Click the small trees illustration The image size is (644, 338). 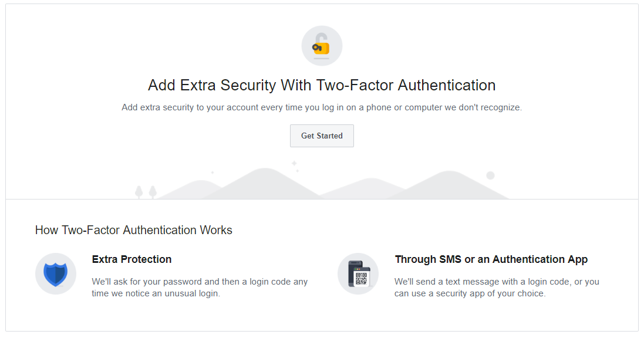pos(146,192)
